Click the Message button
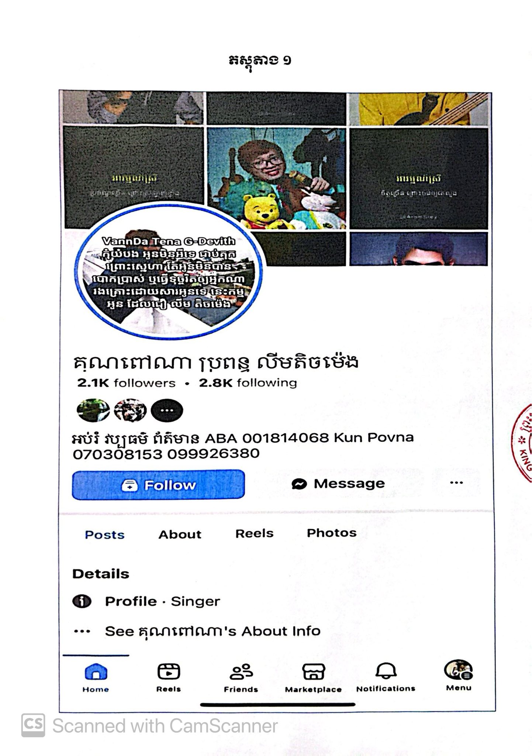Screen dimensions: 532x756 pyautogui.click(x=338, y=484)
